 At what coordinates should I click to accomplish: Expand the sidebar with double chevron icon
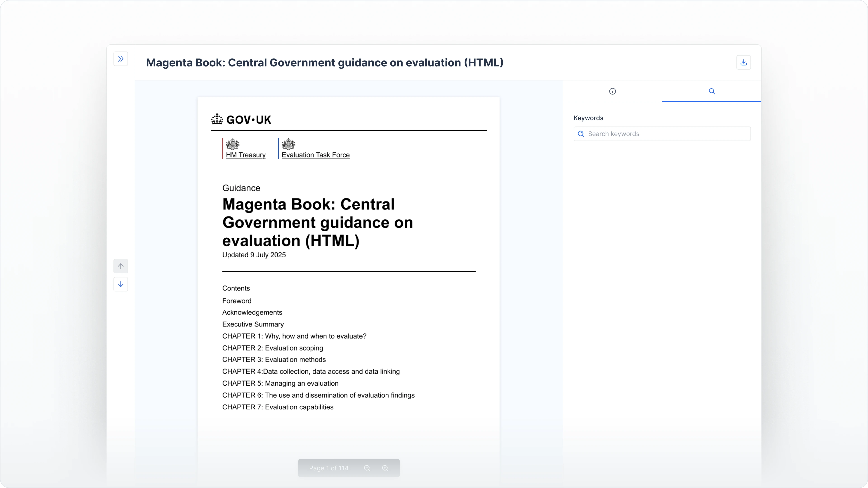point(121,59)
